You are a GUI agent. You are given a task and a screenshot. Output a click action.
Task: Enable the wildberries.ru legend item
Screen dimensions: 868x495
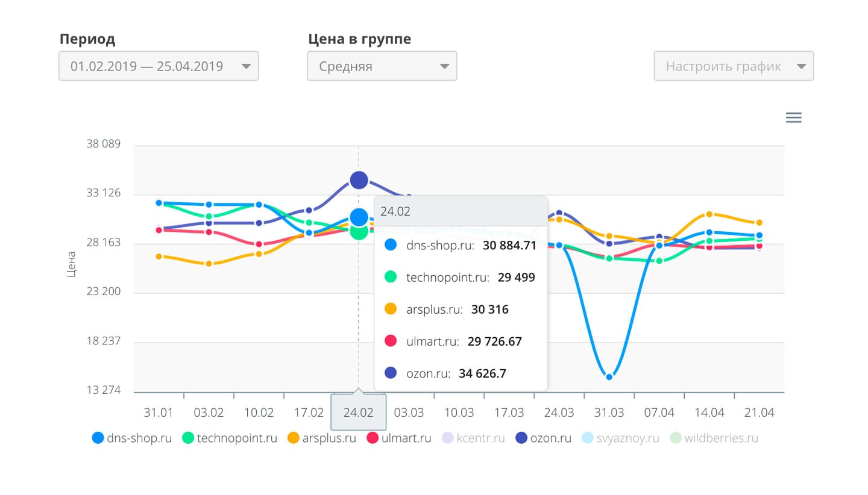click(714, 438)
